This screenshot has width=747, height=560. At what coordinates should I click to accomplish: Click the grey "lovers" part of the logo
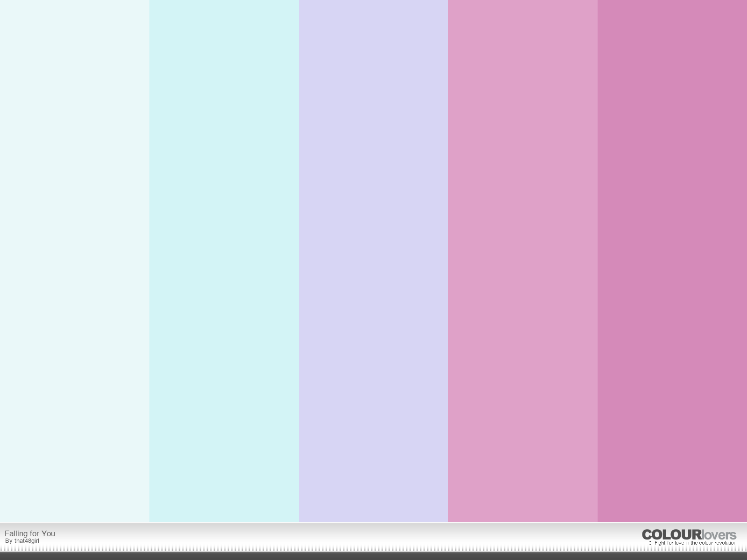719,535
